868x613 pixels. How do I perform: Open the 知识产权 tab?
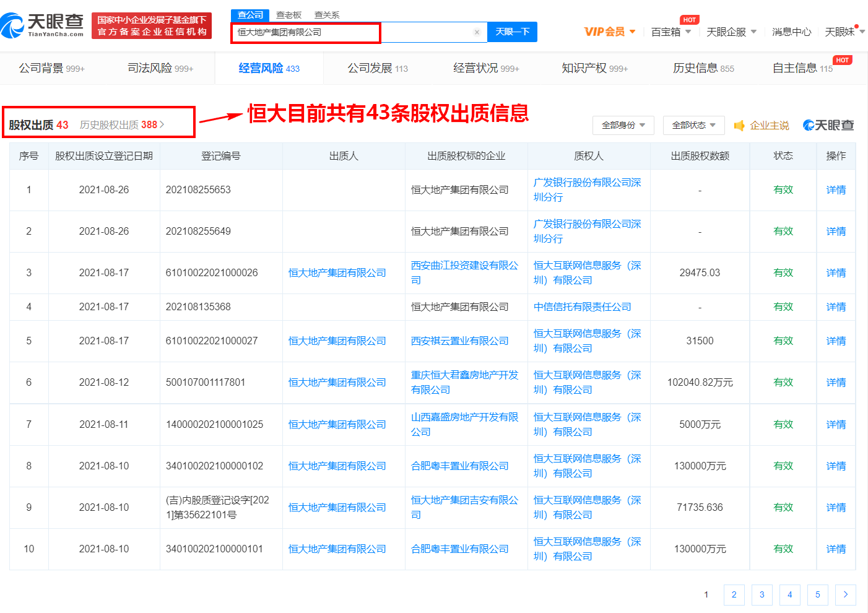point(594,68)
